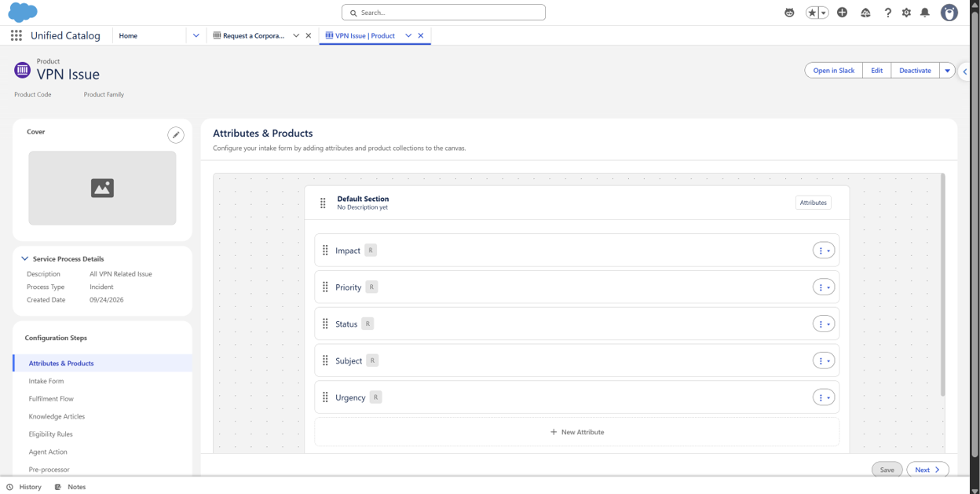Viewport: 980px width, 494px height.
Task: Open the Help question mark menu
Action: pyautogui.click(x=888, y=13)
